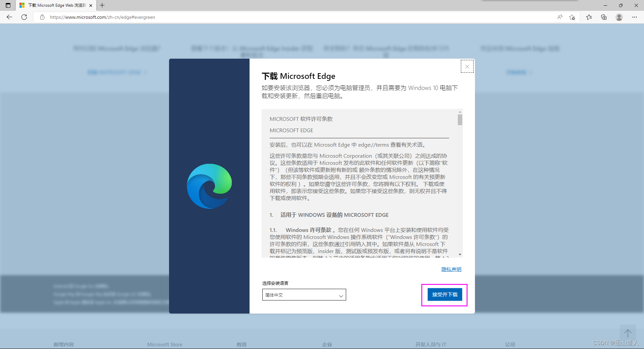
Task: Click the MICROSOFT EDGE license title
Action: click(x=291, y=130)
